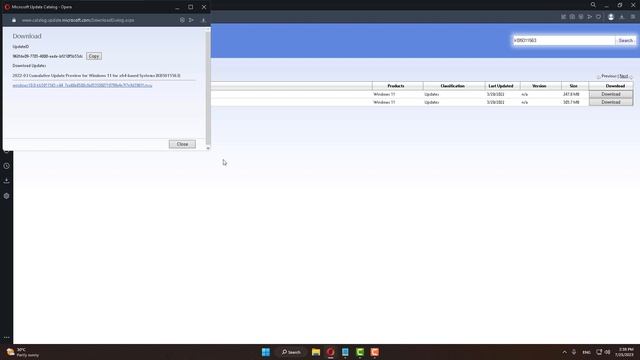Switch to Opera in the taskbar

pyautogui.click(x=331, y=352)
